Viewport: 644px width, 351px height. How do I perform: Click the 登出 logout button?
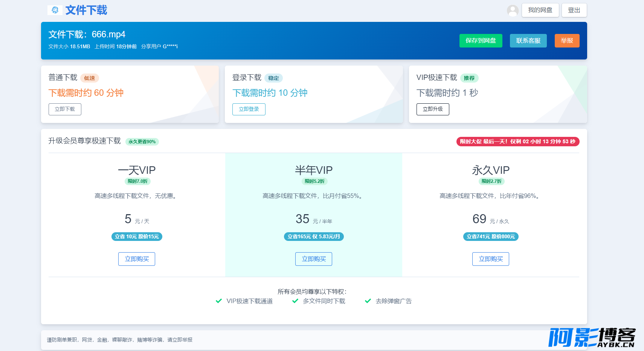pyautogui.click(x=574, y=10)
